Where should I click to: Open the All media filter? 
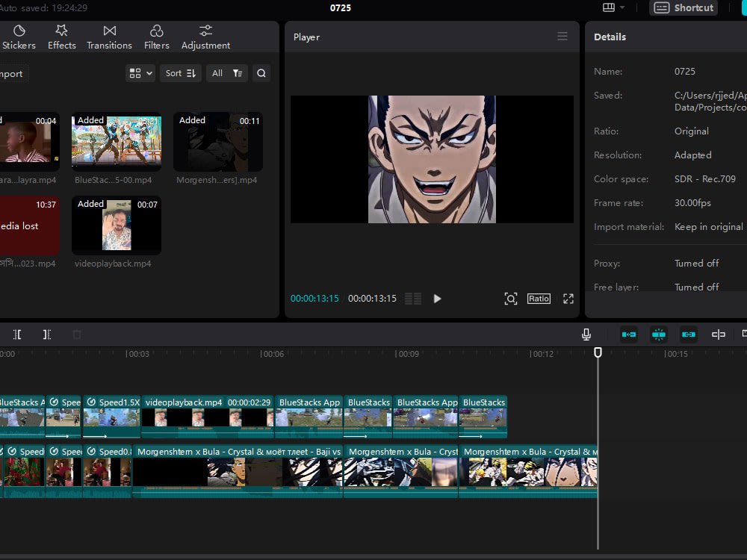coord(227,73)
